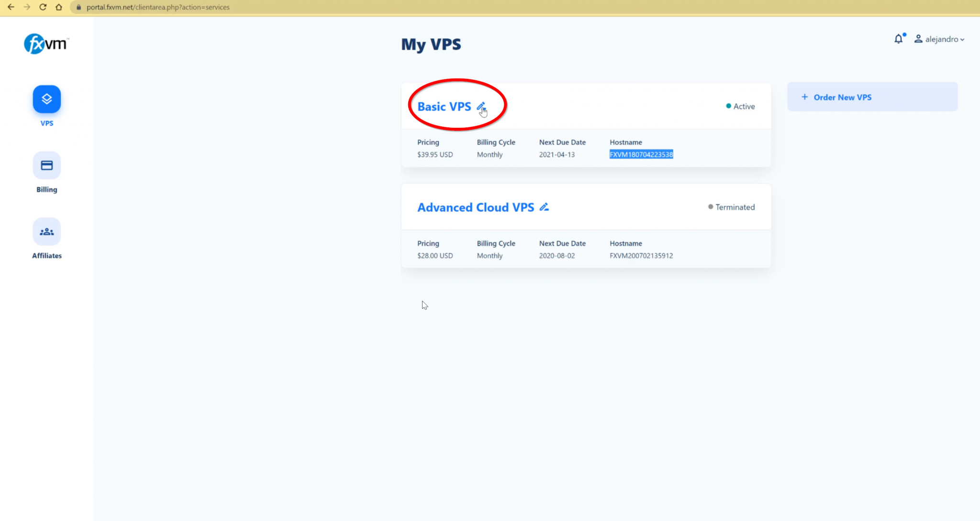
Task: Click the Order New VPS button
Action: (871, 97)
